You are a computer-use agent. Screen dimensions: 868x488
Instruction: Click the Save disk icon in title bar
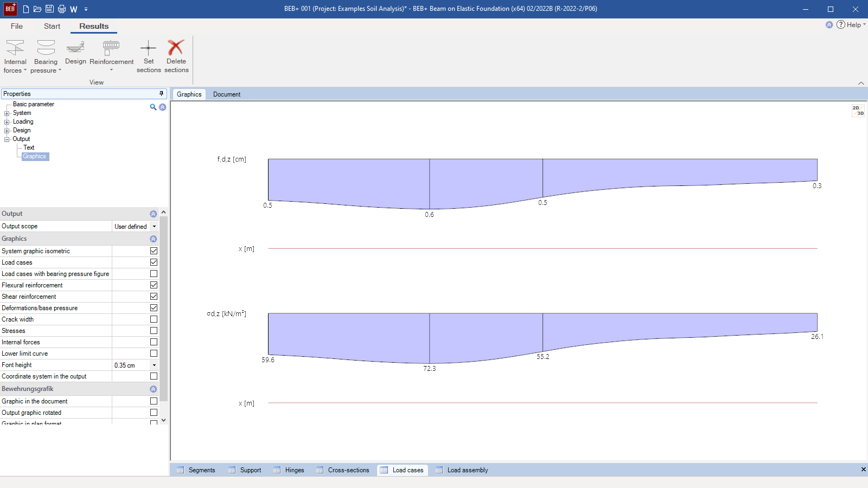click(49, 9)
